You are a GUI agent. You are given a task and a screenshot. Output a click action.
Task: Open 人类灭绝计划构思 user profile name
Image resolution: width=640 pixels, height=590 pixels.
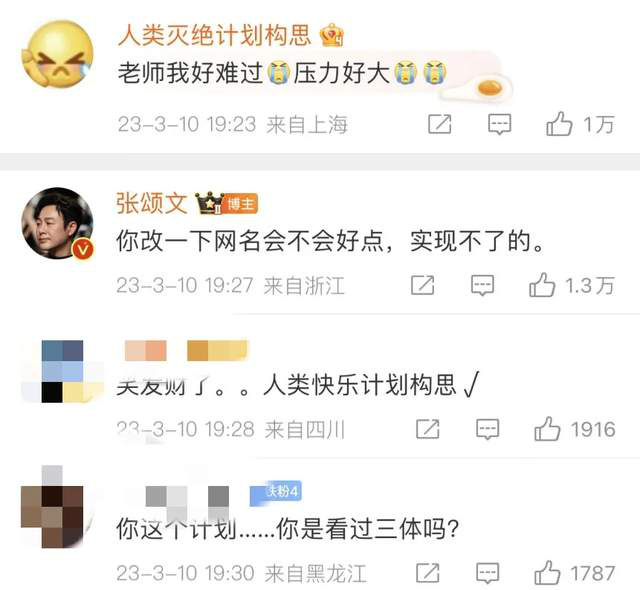pyautogui.click(x=214, y=35)
